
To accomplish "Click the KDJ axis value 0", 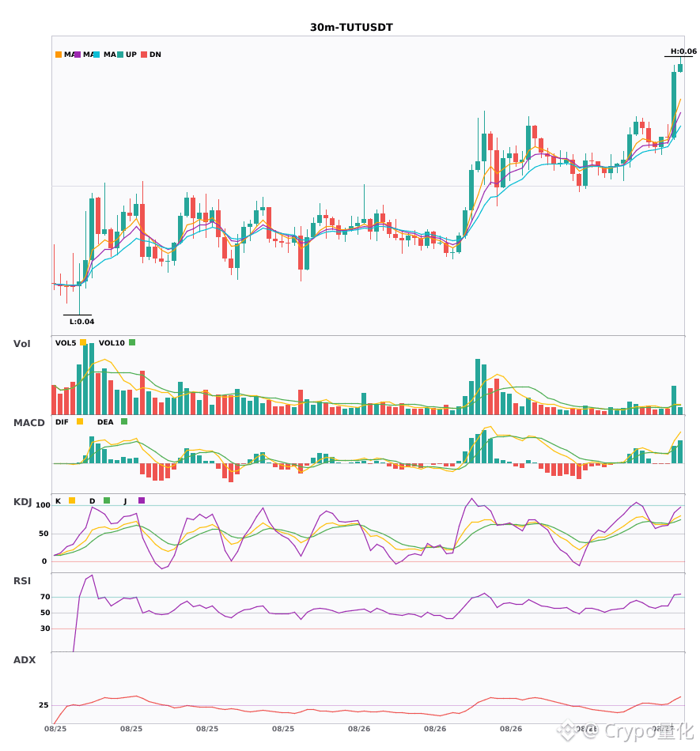I will (44, 561).
